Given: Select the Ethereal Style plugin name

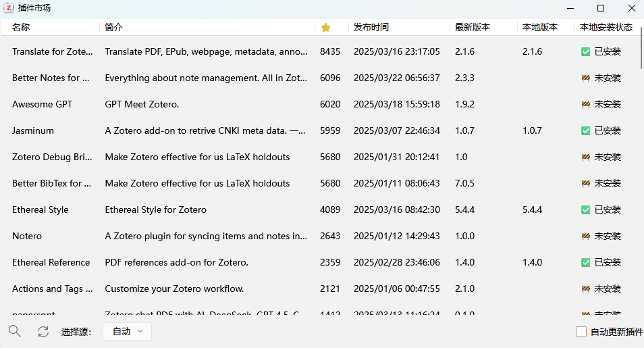Looking at the screenshot, I should click(x=41, y=209).
